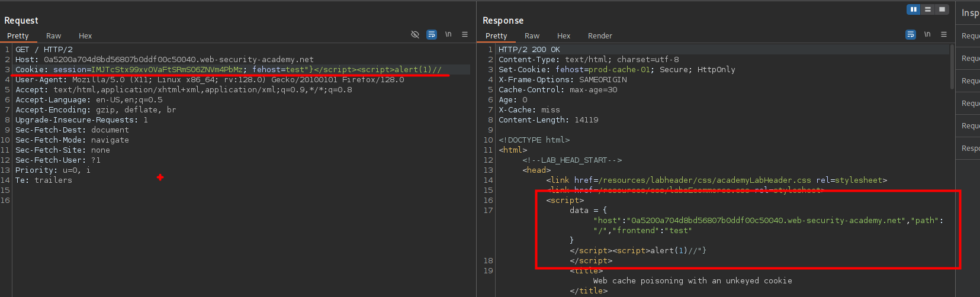Click the Response panel heading
This screenshot has height=297, width=980.
[x=503, y=21]
